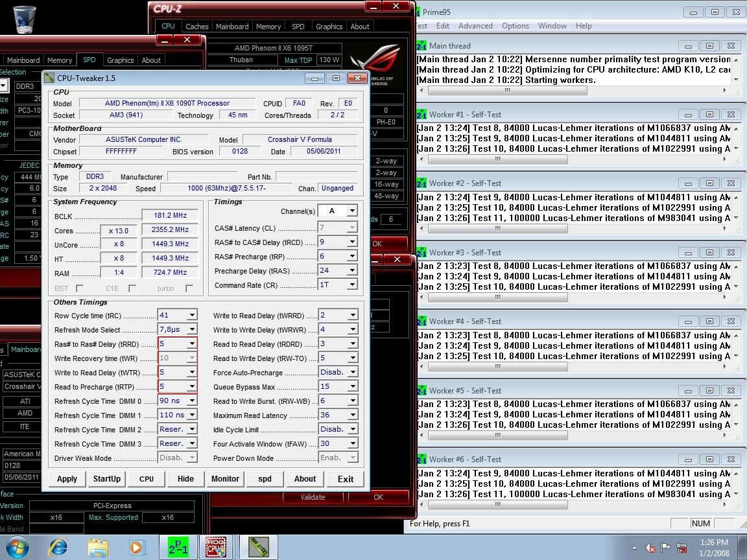
Task: Open Precharge Delay (tRAS) dropdown
Action: pos(351,270)
